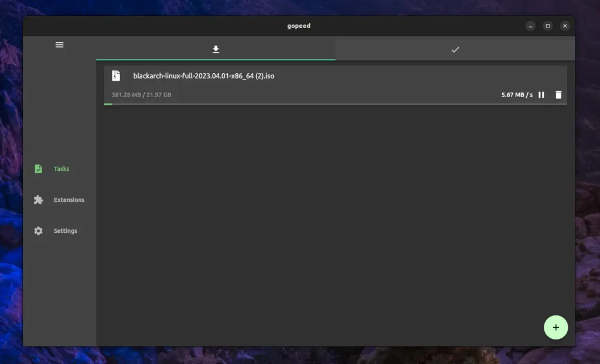
Task: Add a new download task
Action: pos(555,327)
